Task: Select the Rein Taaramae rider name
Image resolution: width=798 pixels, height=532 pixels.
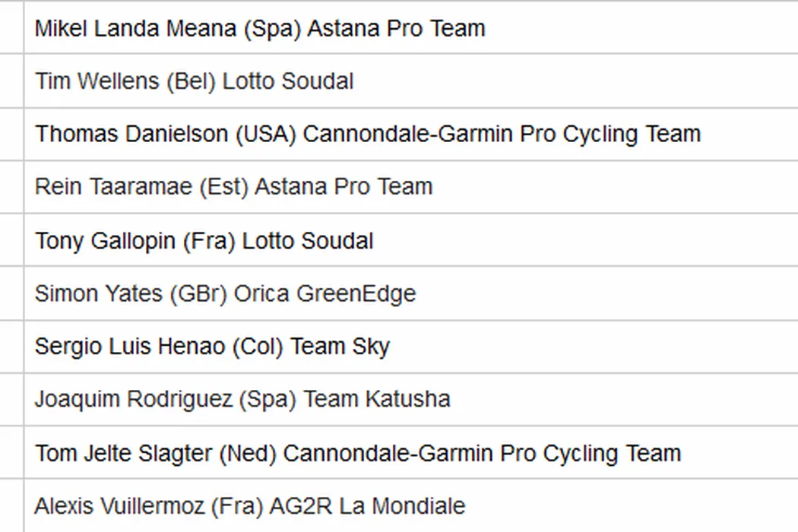Action: tap(113, 187)
